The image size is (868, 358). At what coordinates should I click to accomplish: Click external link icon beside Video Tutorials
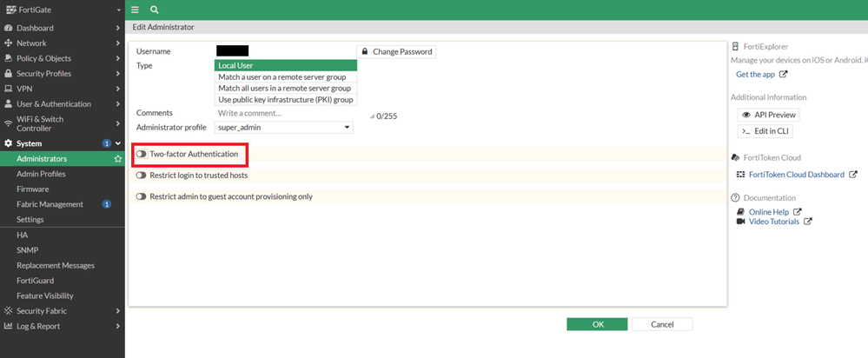point(808,222)
